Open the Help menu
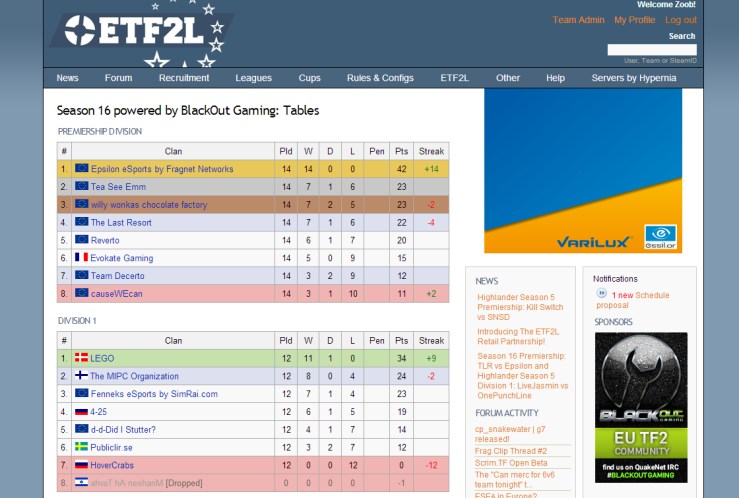The height and width of the screenshot is (498, 739). coord(555,78)
